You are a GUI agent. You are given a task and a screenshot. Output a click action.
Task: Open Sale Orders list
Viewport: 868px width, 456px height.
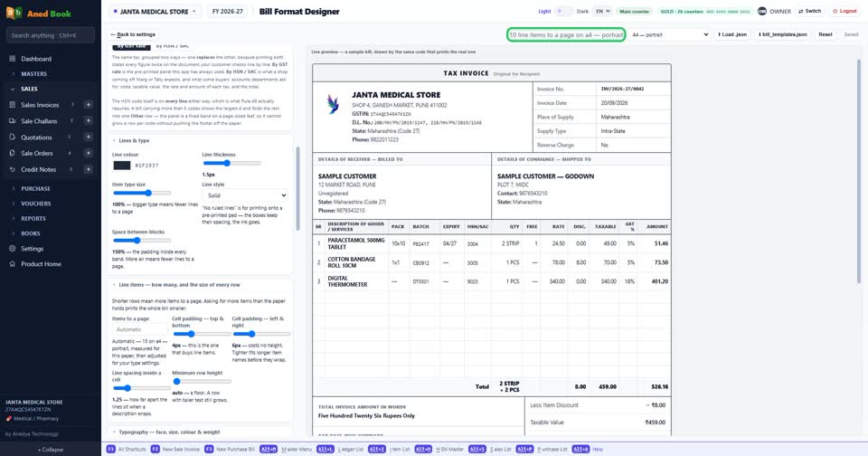pos(37,154)
